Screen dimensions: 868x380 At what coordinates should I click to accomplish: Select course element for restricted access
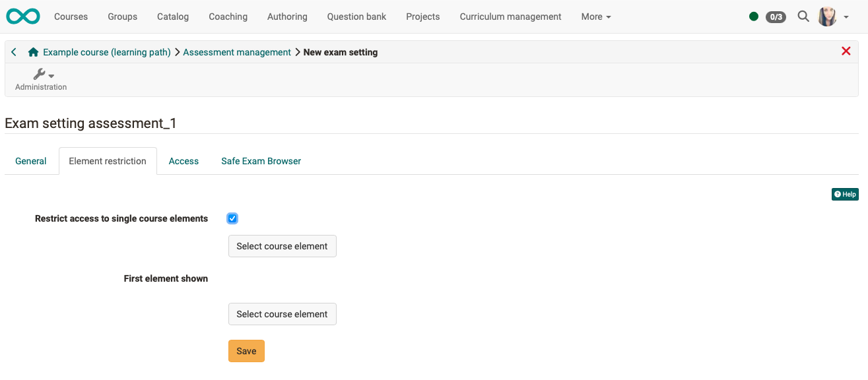tap(282, 245)
